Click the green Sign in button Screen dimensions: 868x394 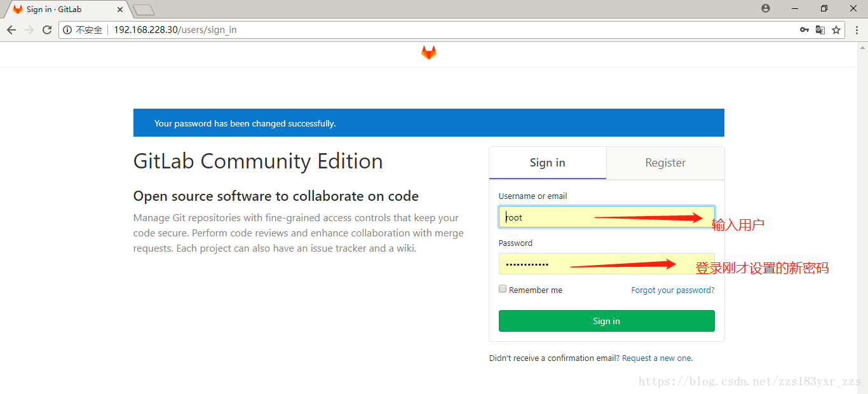(607, 321)
